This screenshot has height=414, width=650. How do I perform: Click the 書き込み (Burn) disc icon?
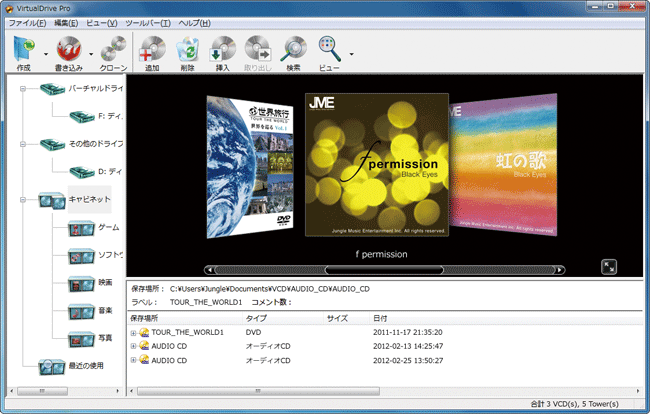(x=69, y=49)
